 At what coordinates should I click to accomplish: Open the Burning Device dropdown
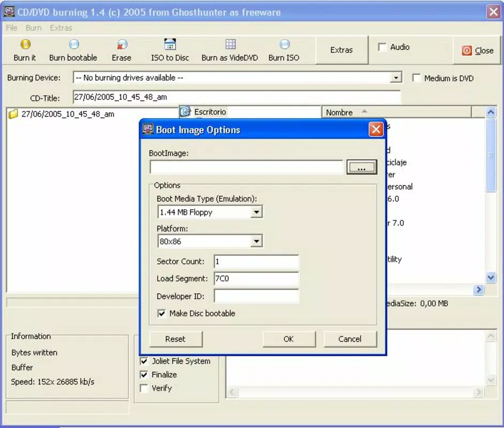tap(396, 78)
